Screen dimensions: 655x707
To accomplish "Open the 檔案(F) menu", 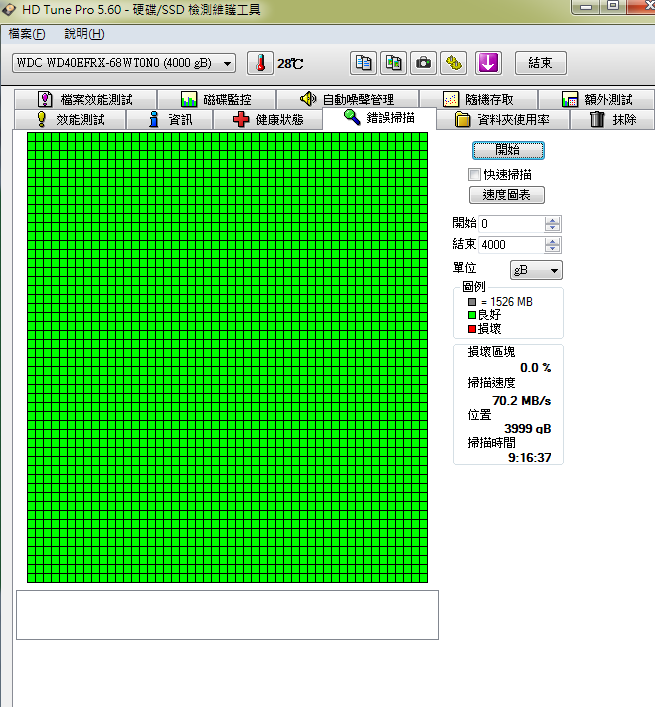I will 27,34.
